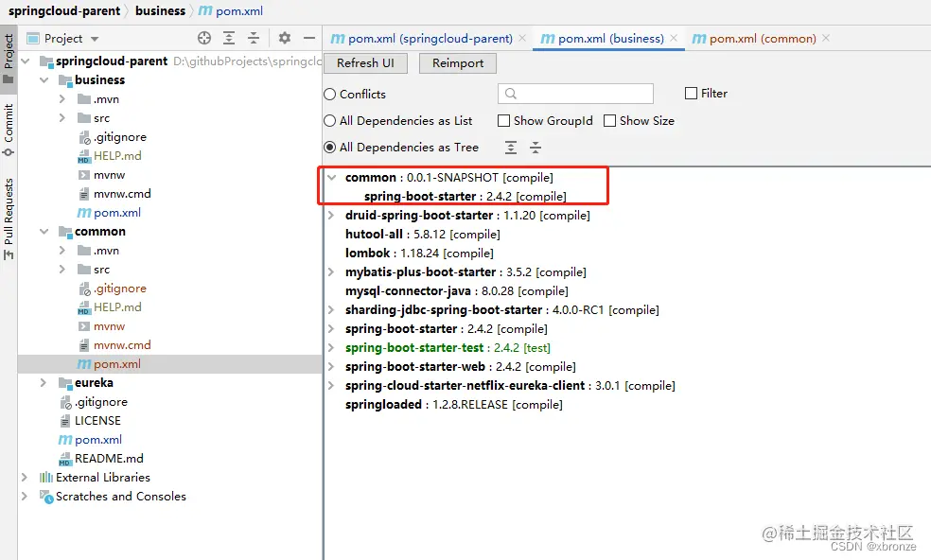
Task: Select All Dependencies as List option
Action: coord(329,120)
